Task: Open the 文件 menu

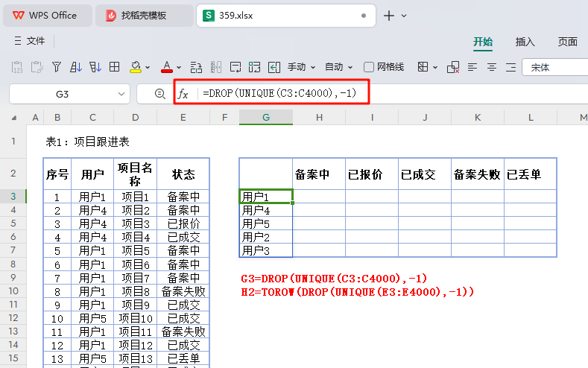Action: [x=30, y=40]
